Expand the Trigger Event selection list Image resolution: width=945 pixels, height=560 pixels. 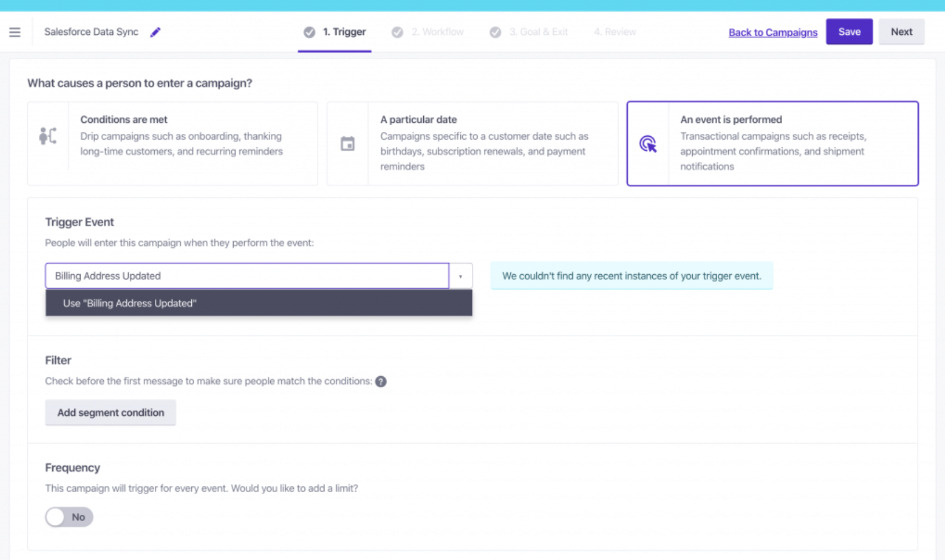(x=461, y=276)
